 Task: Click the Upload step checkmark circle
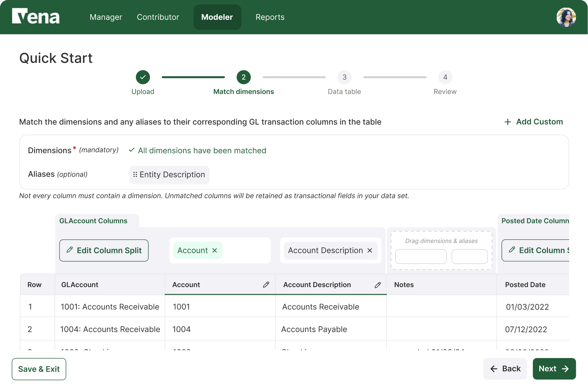click(x=143, y=77)
